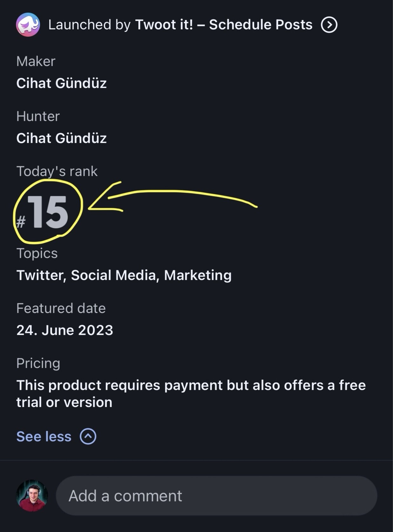This screenshot has width=393, height=532.
Task: Click the user avatar near comment box
Action: [x=32, y=495]
